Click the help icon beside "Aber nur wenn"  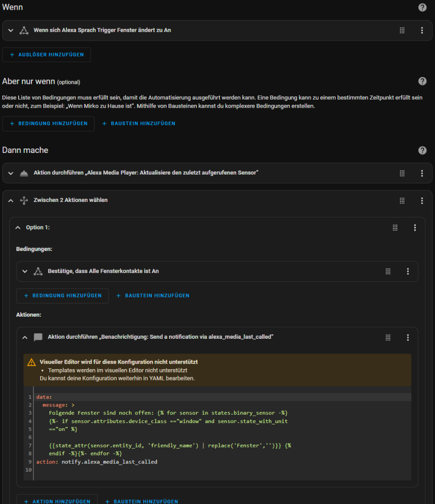coord(422,82)
